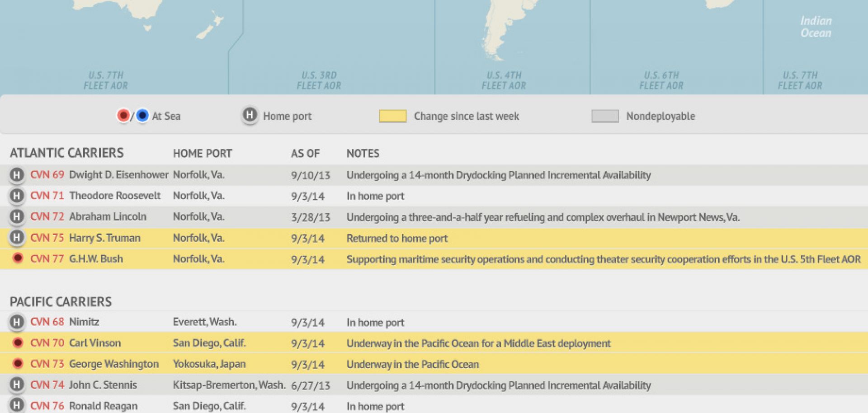Click the G.H.W. Bush carrier name

point(96,258)
